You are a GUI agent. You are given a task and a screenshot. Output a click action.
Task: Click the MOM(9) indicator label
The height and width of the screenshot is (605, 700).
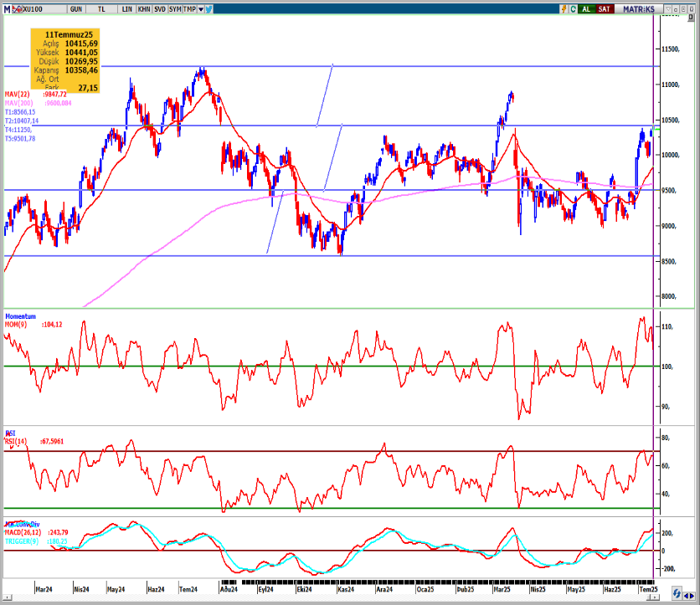coord(16,325)
